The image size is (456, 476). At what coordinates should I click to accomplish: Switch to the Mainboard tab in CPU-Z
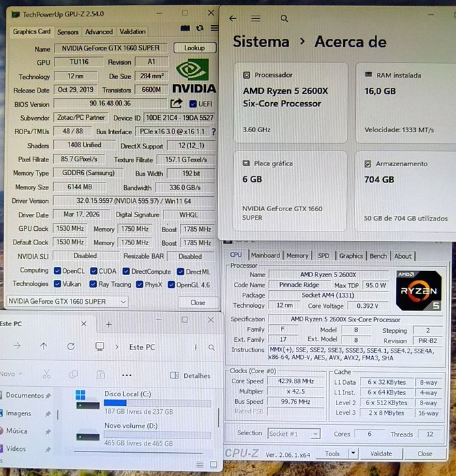pos(265,255)
